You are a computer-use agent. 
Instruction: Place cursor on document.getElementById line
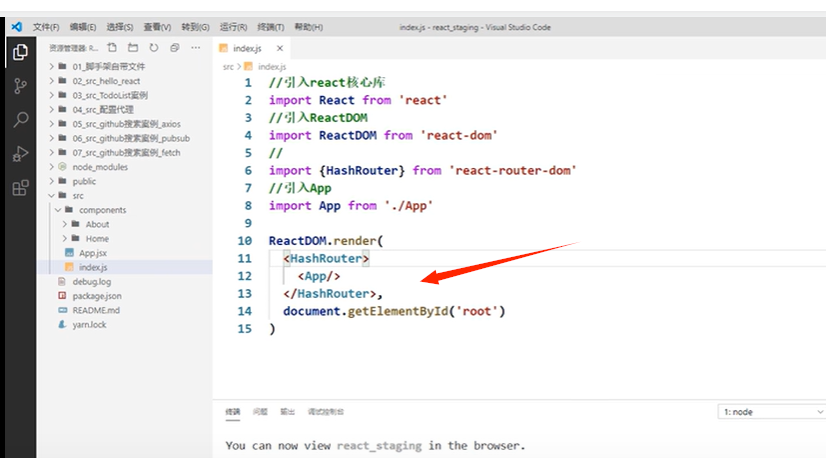point(394,311)
